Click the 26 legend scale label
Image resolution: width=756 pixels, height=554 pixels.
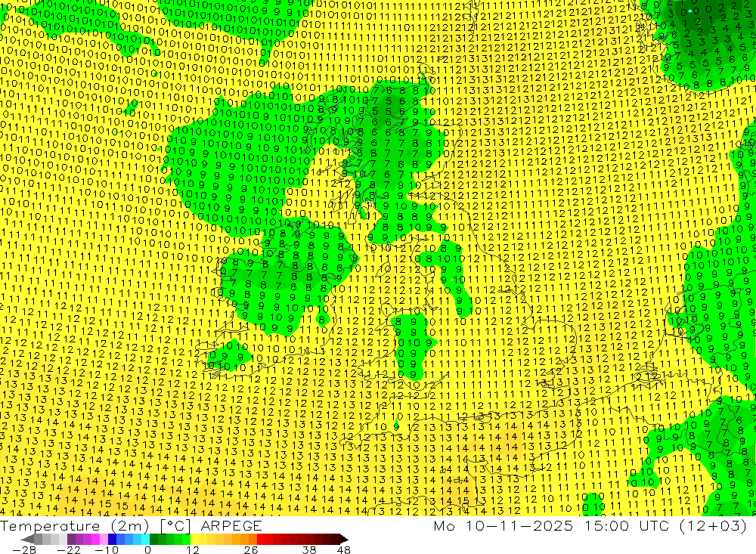[251, 549]
